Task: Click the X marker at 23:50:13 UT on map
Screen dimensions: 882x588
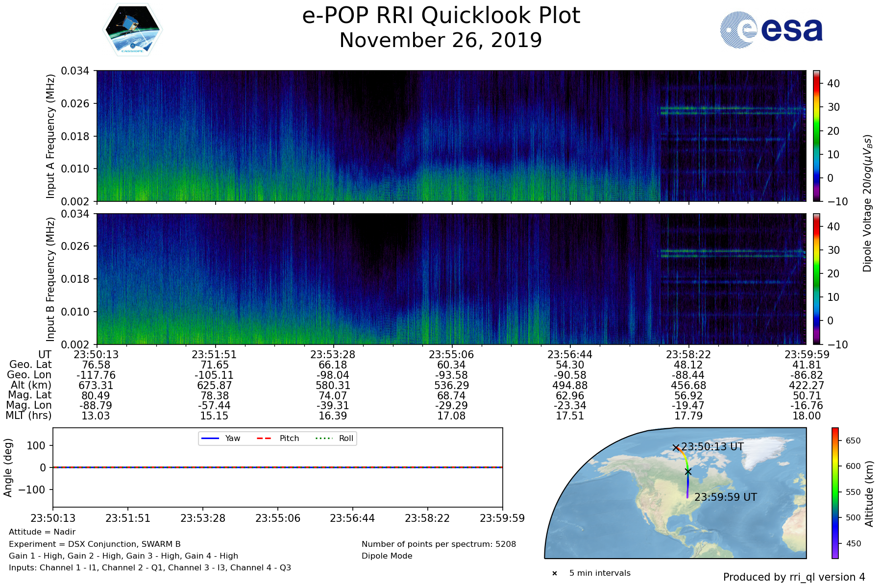Action: [676, 447]
